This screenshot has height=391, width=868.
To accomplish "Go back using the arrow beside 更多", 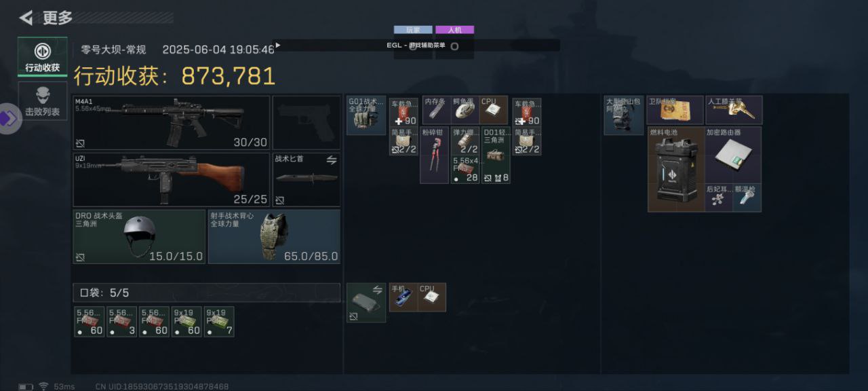I will point(26,18).
